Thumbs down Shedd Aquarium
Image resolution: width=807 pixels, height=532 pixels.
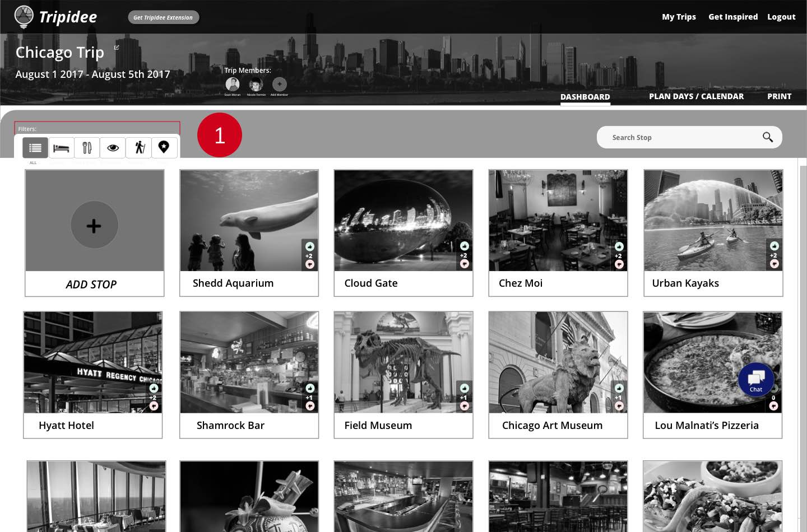coord(309,264)
